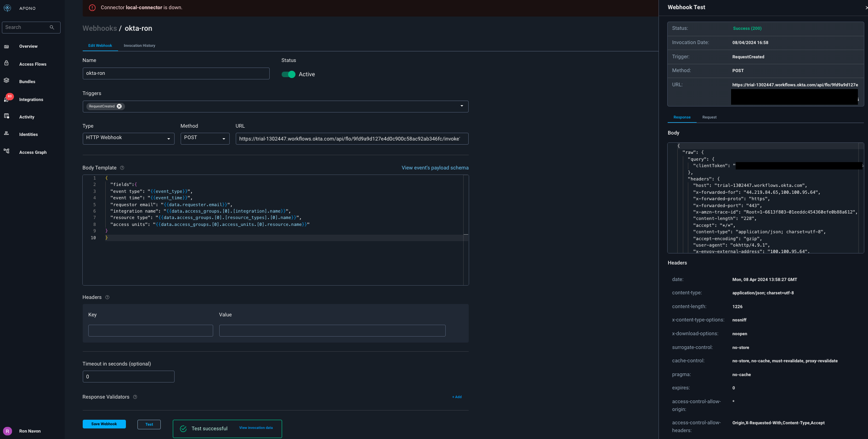
Task: Expand the Triggers dropdown
Action: coord(461,107)
